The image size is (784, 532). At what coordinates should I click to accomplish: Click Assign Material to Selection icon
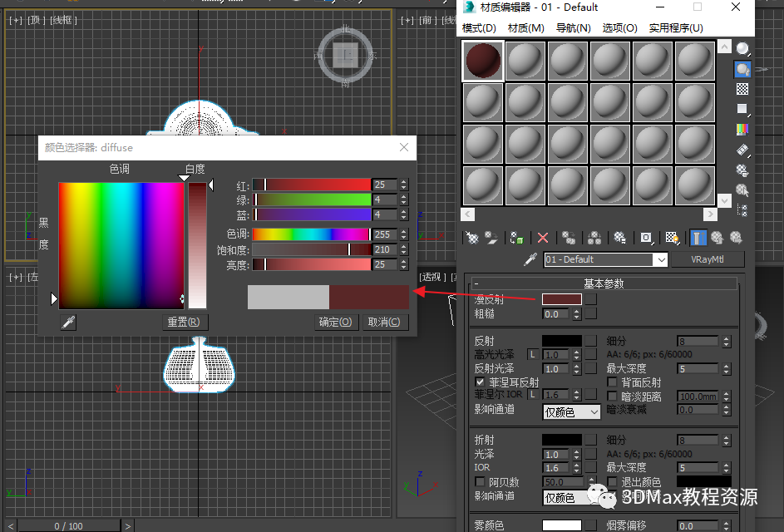(517, 238)
